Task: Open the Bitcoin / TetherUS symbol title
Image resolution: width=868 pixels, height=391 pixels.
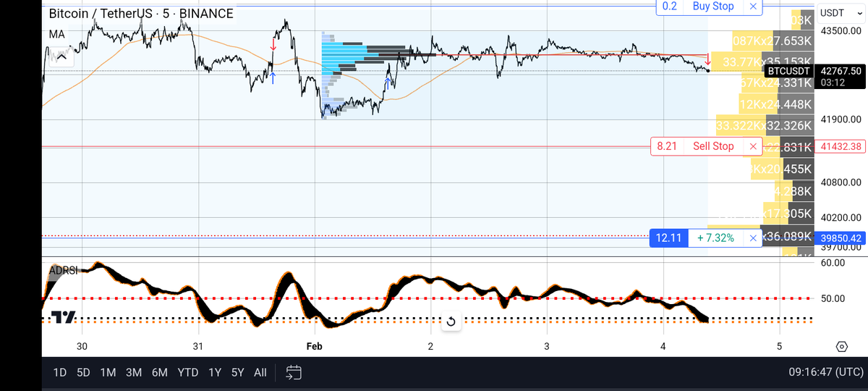Action: 141,14
